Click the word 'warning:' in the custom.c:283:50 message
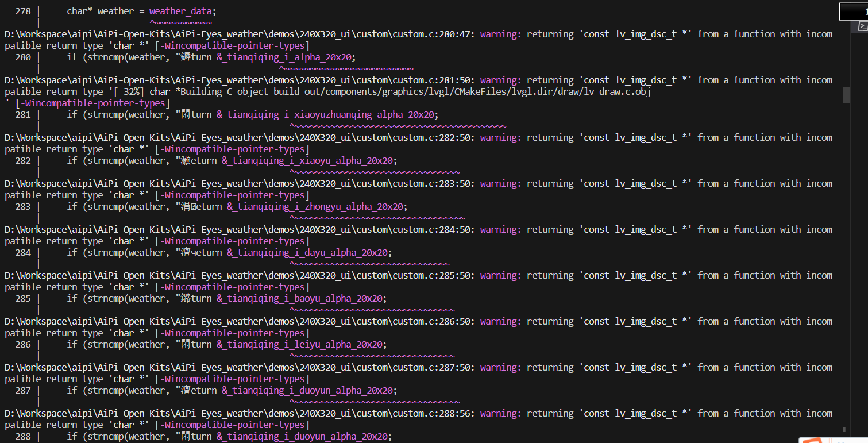This screenshot has height=443, width=868. click(501, 183)
